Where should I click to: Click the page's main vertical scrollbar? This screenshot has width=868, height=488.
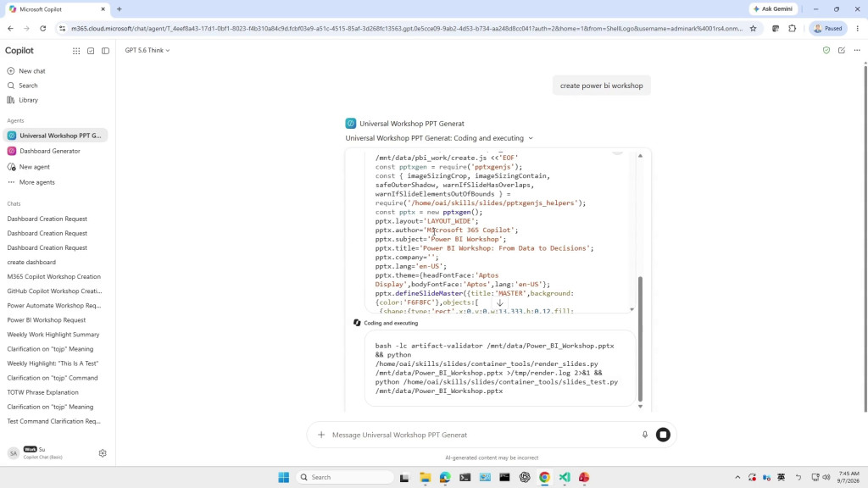tap(865, 238)
